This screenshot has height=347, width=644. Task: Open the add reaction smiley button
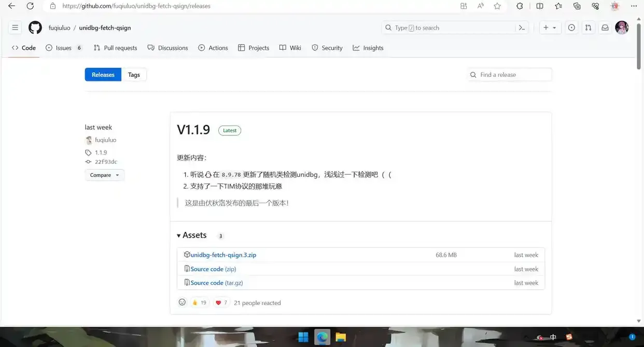[x=182, y=302]
